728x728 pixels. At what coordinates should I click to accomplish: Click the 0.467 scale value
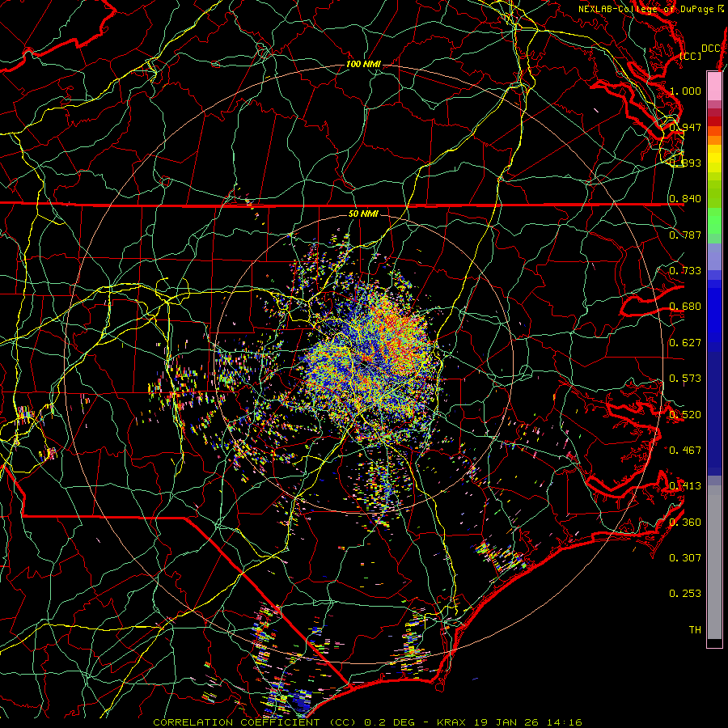[x=685, y=451]
